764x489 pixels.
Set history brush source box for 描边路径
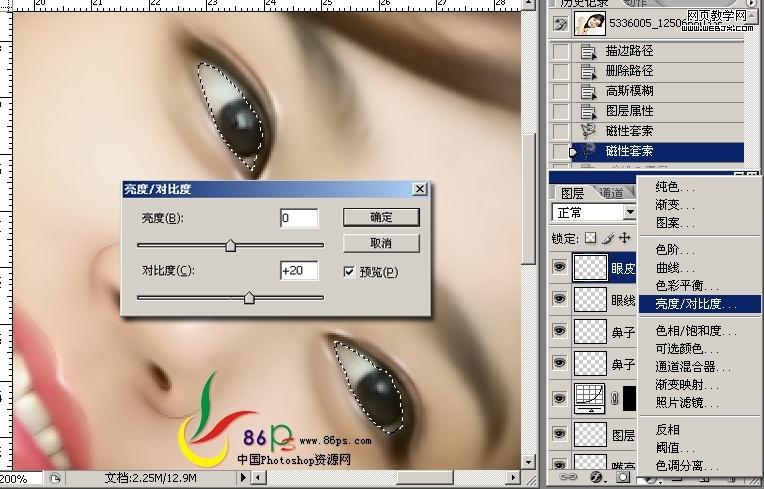click(x=560, y=51)
